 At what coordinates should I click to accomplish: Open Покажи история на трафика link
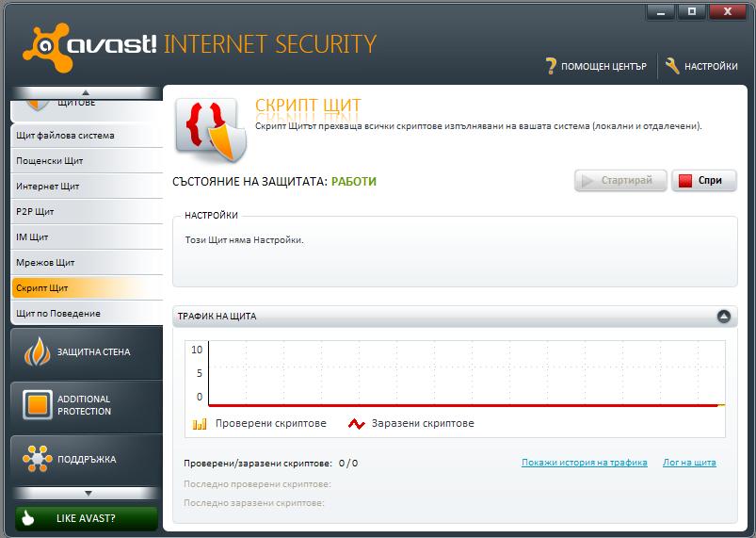[x=585, y=463]
